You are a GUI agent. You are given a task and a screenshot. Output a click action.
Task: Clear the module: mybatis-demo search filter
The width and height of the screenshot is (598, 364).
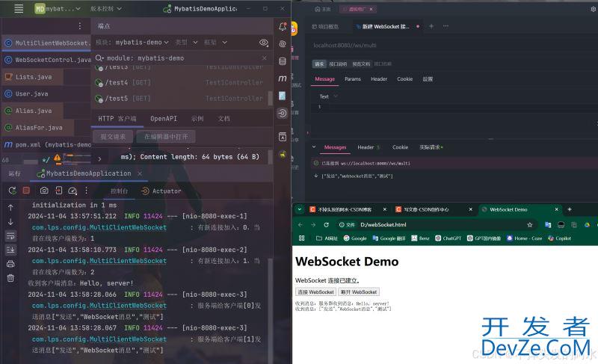(x=265, y=58)
